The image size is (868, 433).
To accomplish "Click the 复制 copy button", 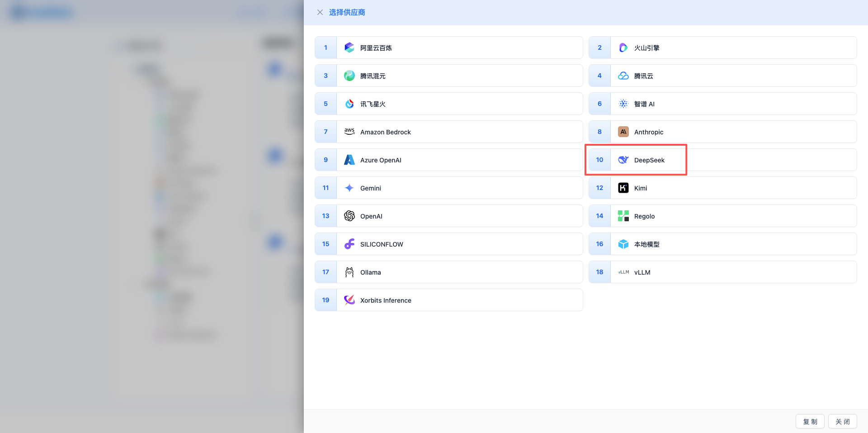I will (x=810, y=421).
